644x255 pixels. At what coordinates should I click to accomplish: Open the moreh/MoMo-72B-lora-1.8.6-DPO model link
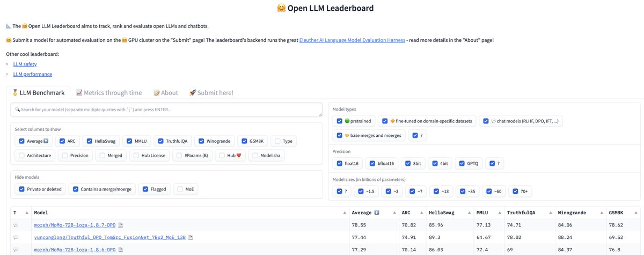[75, 250]
